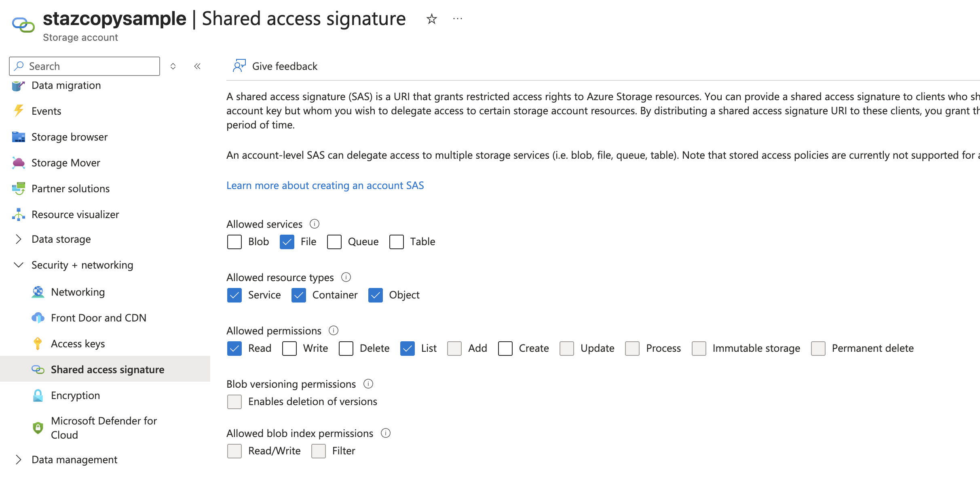Collapse the Security + networking section
Viewport: 980px width, 479px height.
[18, 265]
